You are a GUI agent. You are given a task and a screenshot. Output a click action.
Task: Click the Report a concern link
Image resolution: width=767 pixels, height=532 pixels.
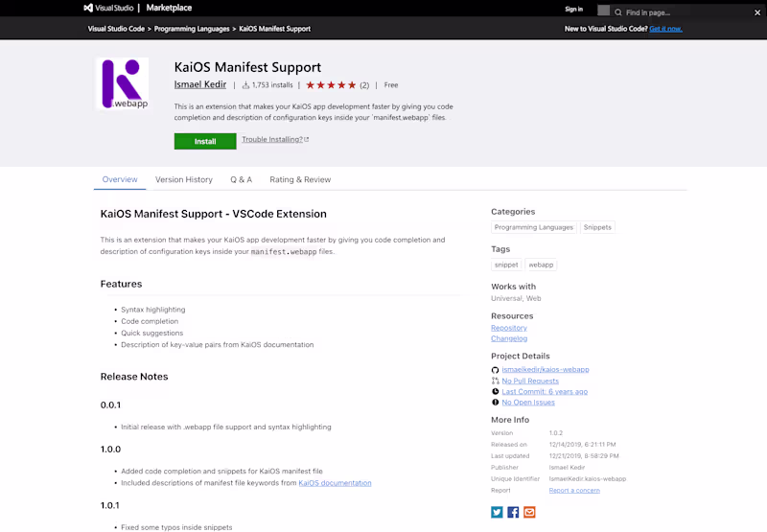coord(574,491)
